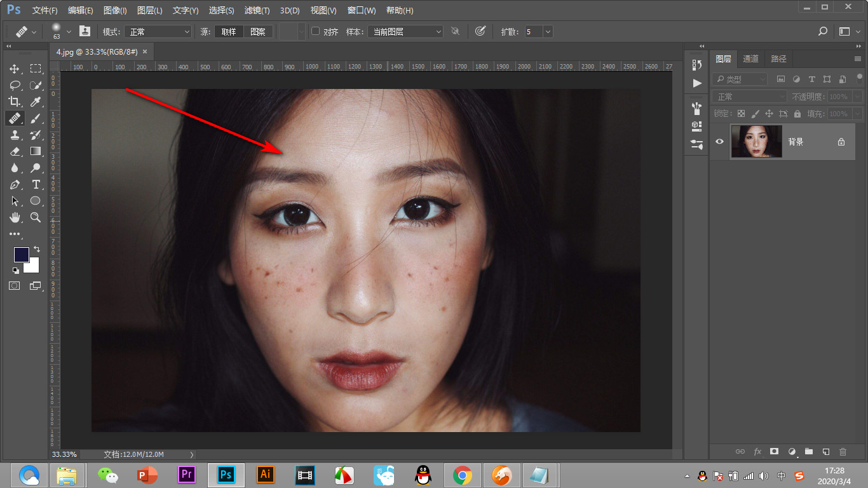Click the search magnifier in options bar
This screenshot has height=488, width=868.
tap(823, 31)
